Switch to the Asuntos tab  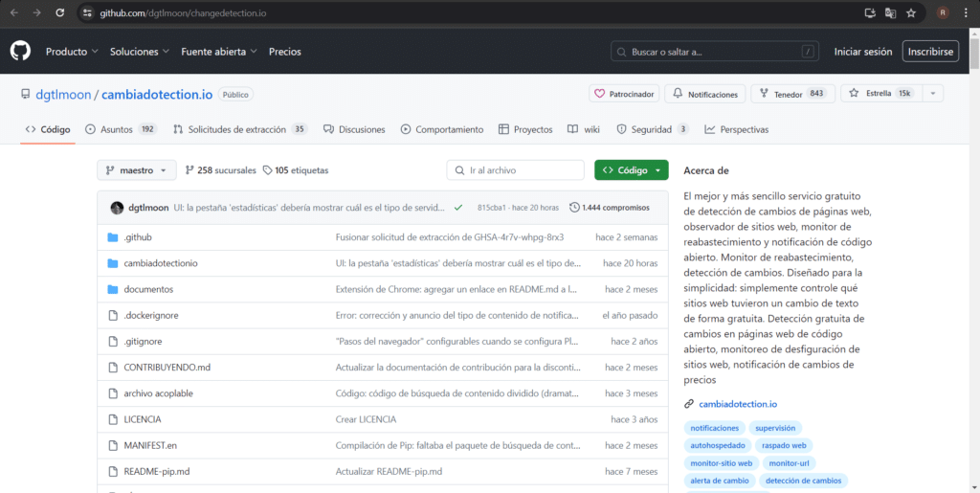[x=122, y=129]
